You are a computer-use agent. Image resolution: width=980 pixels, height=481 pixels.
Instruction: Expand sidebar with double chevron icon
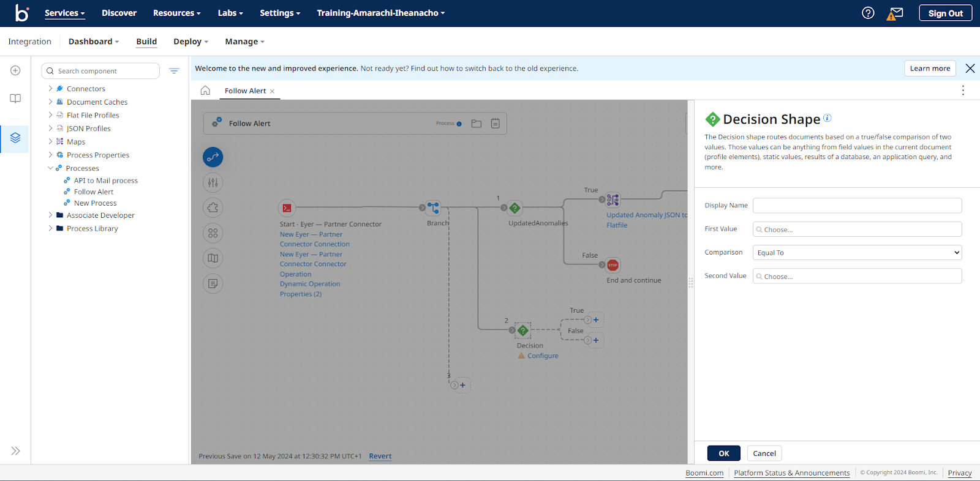pyautogui.click(x=15, y=451)
